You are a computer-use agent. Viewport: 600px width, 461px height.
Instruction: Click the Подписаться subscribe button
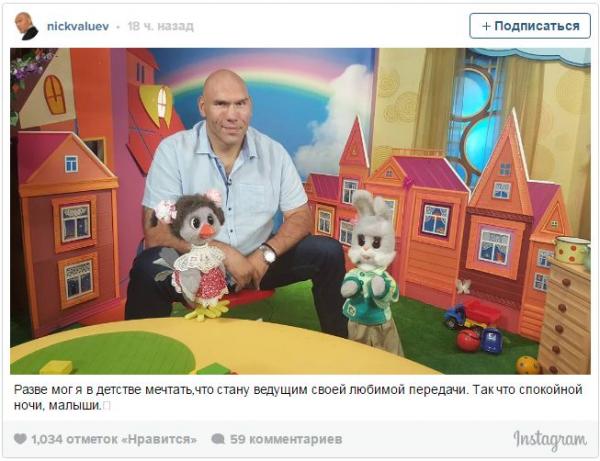530,26
